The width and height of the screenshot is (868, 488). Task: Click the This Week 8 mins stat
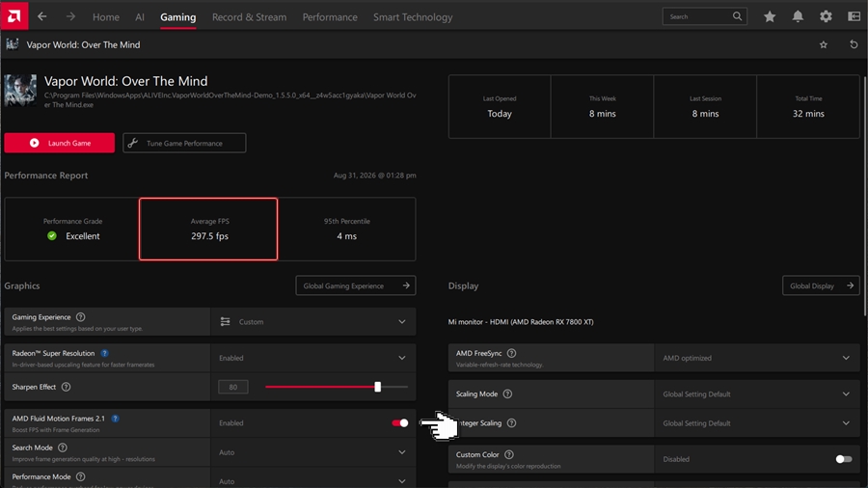(x=602, y=107)
